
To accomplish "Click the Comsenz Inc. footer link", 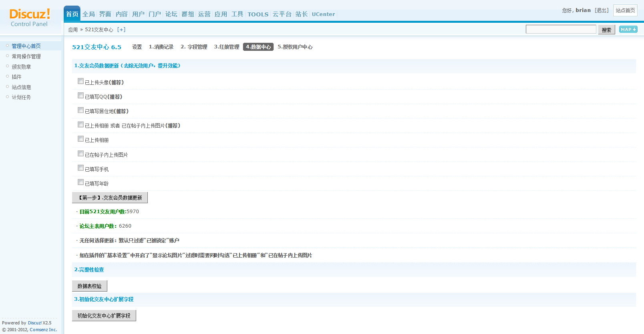I will pos(43,330).
